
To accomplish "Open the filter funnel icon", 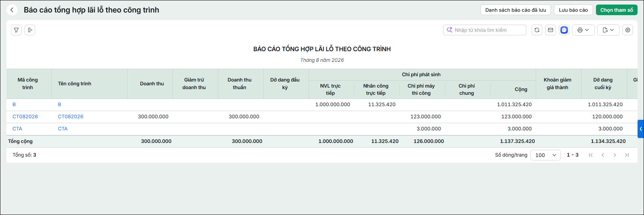I will pyautogui.click(x=16, y=30).
